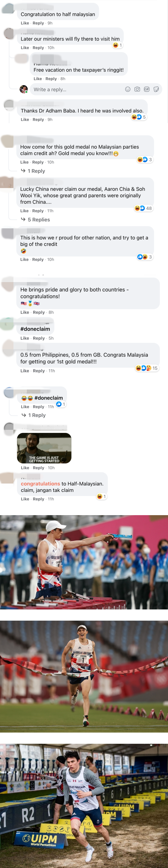The height and width of the screenshot is (868, 168).
Task: Click the Write a reply field
Action: coord(96,89)
